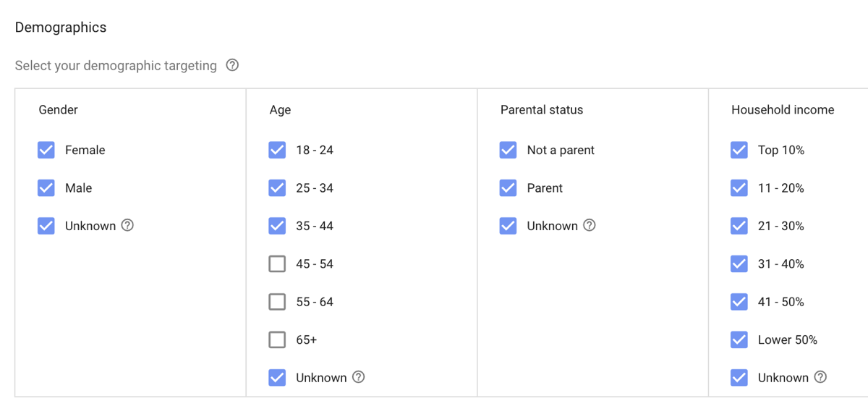Uncheck the 21 - 30% income checkbox
This screenshot has width=868, height=401.
739,226
